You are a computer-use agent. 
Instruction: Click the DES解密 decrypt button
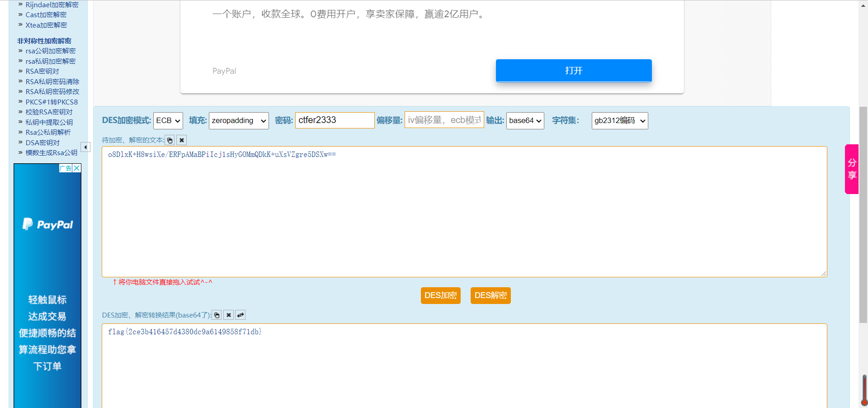coord(491,296)
